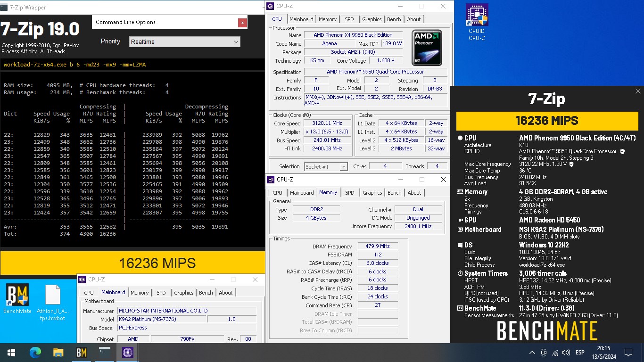Close the Command Line Options dialog
Screen dimensions: 644x362
(242, 22)
